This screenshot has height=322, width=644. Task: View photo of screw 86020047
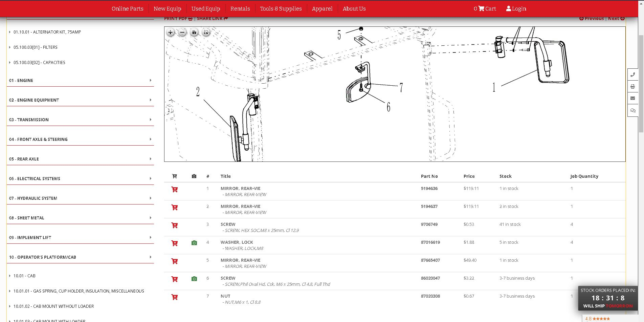[x=194, y=279]
